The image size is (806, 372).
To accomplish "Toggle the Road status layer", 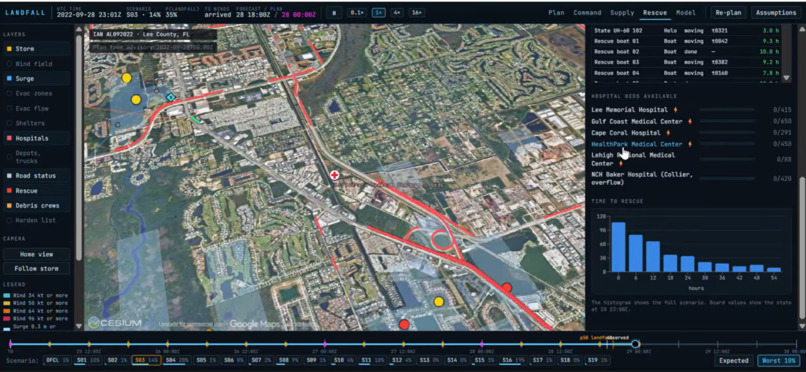I will pos(36,176).
